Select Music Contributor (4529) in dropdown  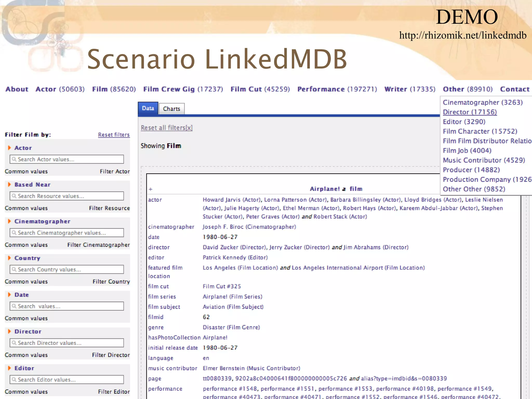click(x=484, y=160)
